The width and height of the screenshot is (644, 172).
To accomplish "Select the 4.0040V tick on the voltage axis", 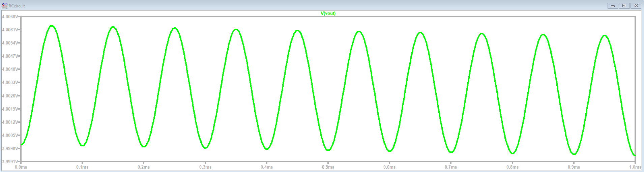I will coord(9,69).
